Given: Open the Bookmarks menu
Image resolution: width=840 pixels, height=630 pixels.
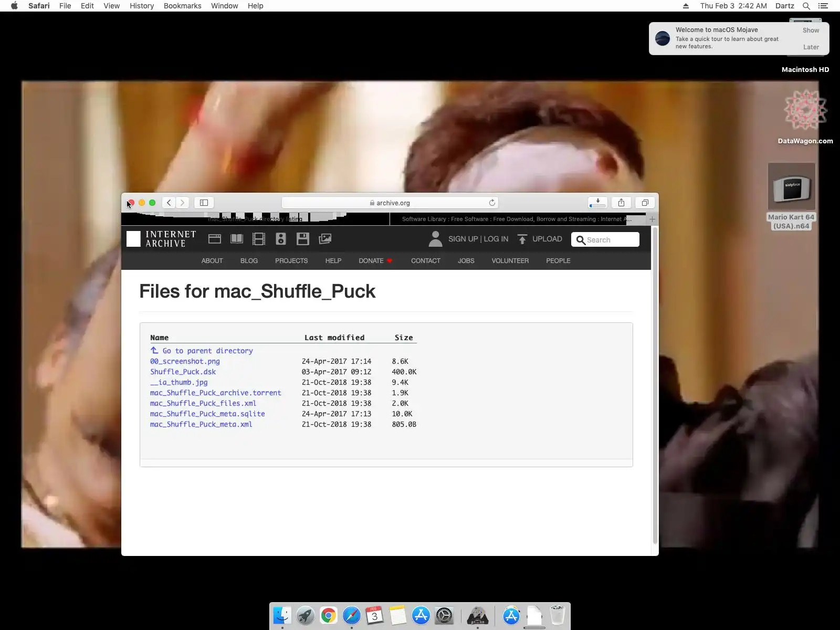Looking at the screenshot, I should 182,6.
